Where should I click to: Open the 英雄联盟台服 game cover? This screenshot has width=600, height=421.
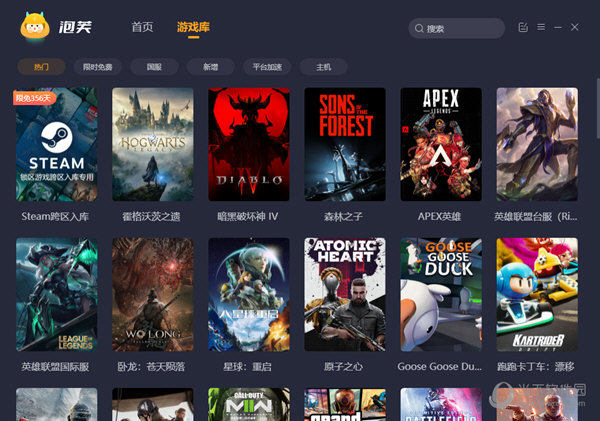point(537,144)
